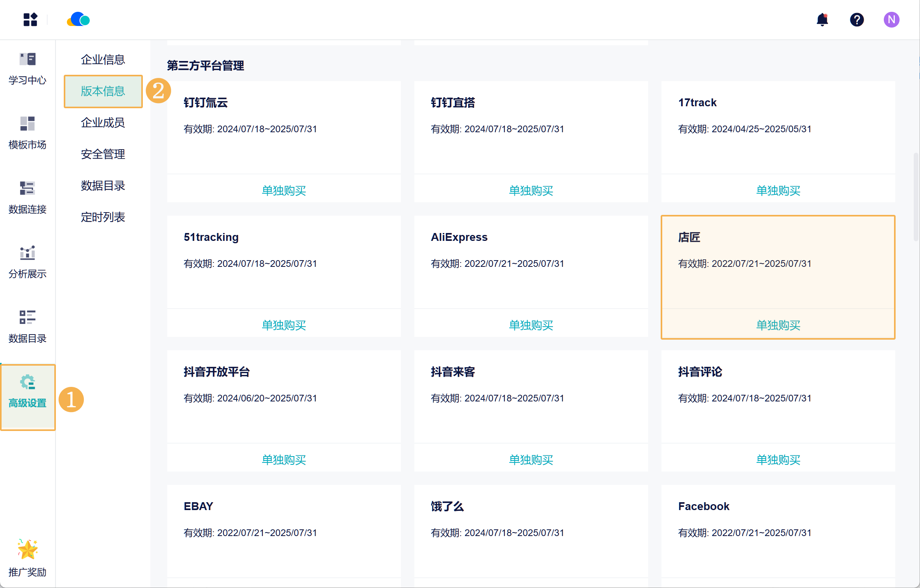Go to 安全管理 in the submenu
The image size is (920, 588).
click(x=103, y=154)
